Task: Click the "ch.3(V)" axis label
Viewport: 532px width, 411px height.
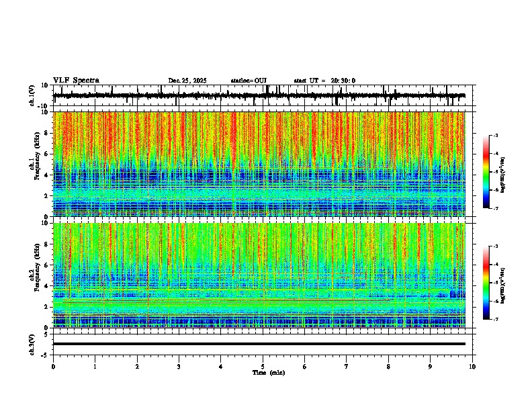Action: click(x=32, y=345)
